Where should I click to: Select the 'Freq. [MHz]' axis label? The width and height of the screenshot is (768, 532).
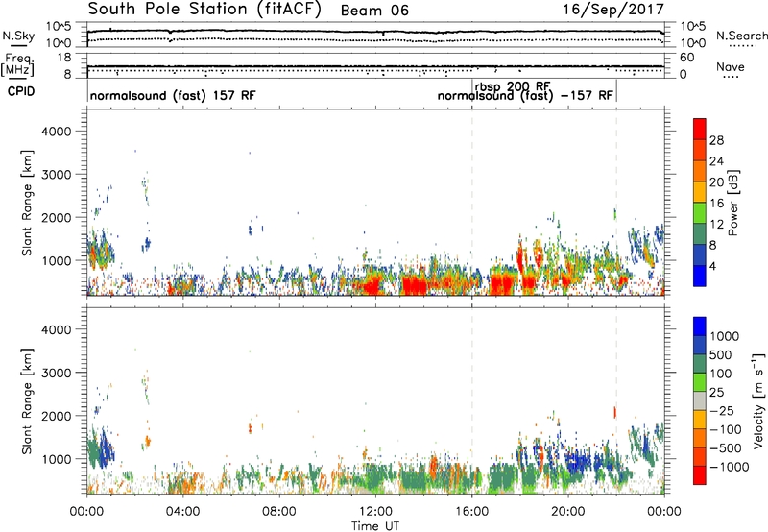click(18, 65)
